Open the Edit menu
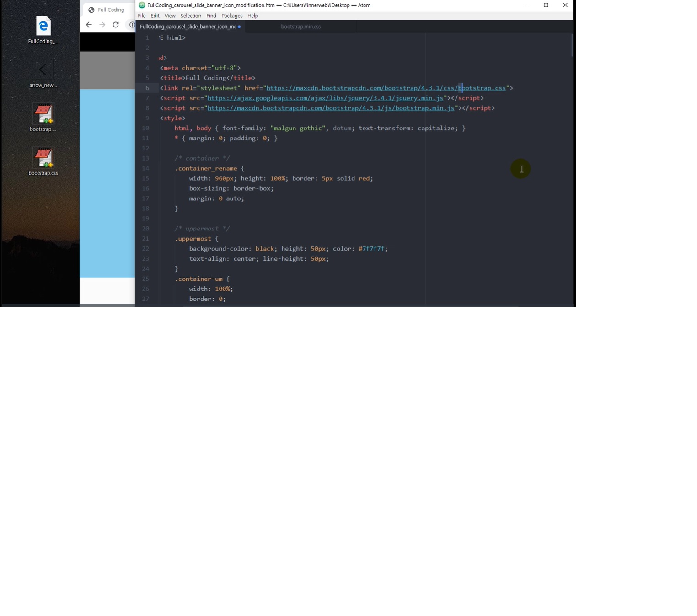Viewport: 697px width, 616px height. click(155, 16)
